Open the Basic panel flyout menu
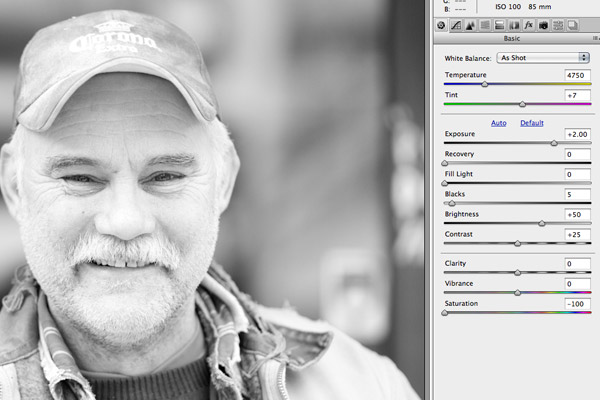This screenshot has width=600, height=400. click(x=595, y=38)
